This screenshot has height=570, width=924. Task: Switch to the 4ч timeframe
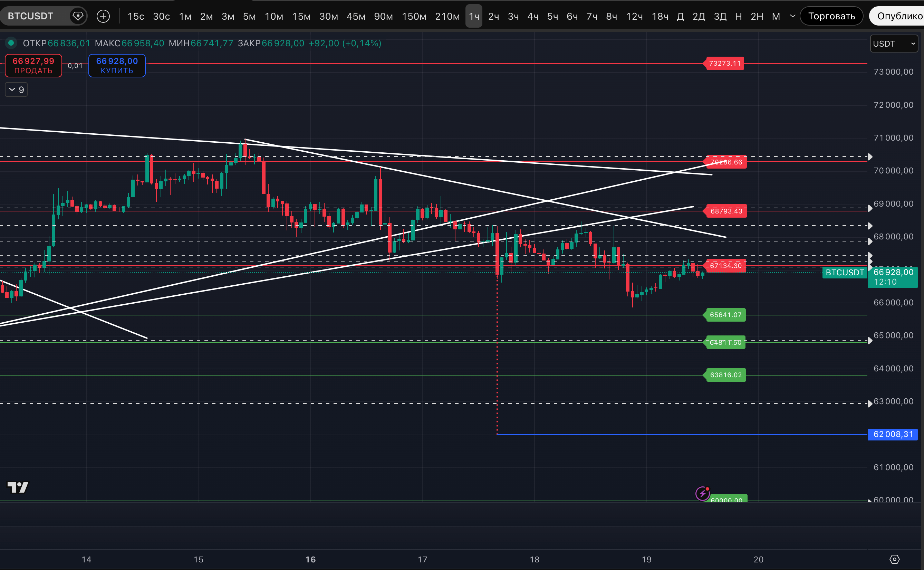[x=532, y=16]
